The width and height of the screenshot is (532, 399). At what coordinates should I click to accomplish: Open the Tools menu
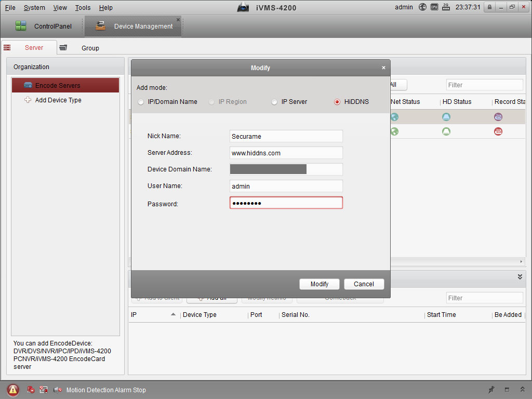83,7
